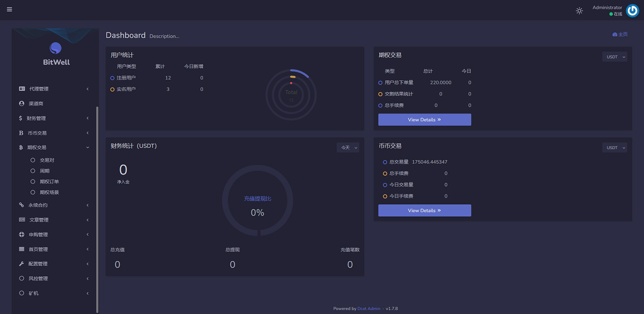The image size is (644, 314).
Task: Toggle the 实名用户 legend marker
Action: [112, 89]
